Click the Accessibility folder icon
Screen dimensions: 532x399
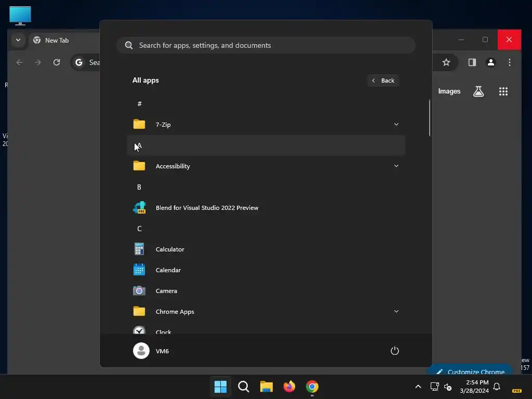(x=139, y=166)
